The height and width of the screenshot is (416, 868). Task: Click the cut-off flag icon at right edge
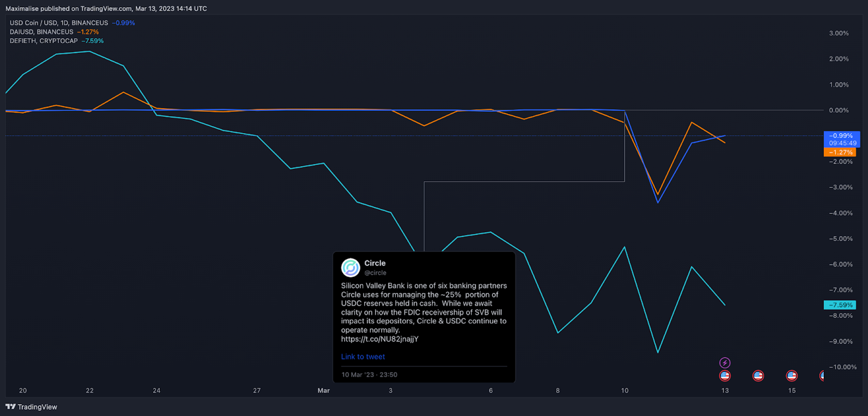coord(822,376)
